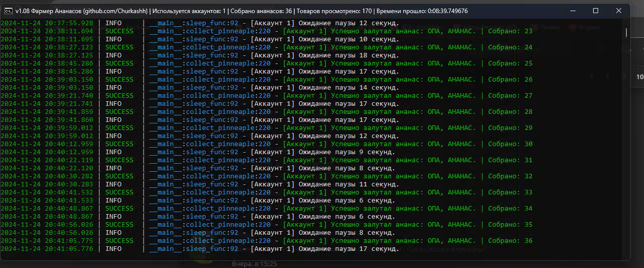Click the 'Собрано: 35' count
644x268 pixels.
(x=510, y=225)
